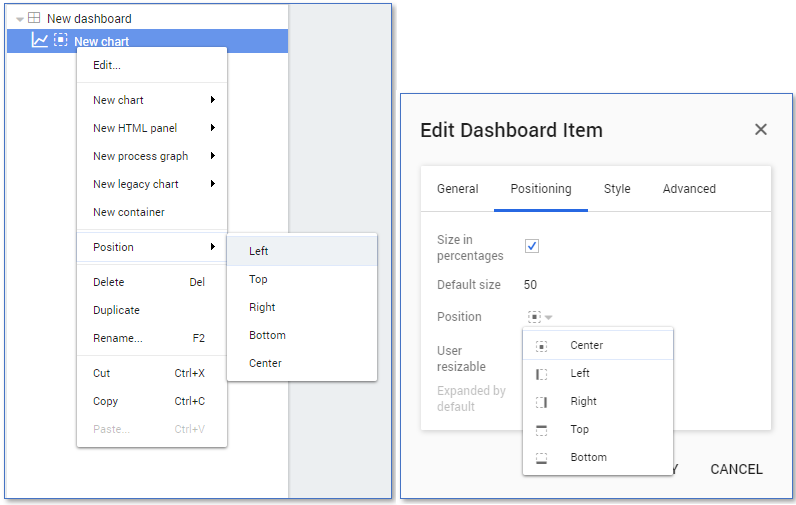Pick the Right position icon in dropdown list
796x505 pixels.
point(541,402)
